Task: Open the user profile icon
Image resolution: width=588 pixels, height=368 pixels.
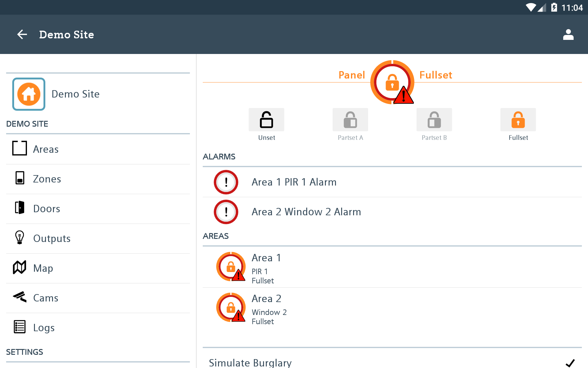Action: (568, 34)
